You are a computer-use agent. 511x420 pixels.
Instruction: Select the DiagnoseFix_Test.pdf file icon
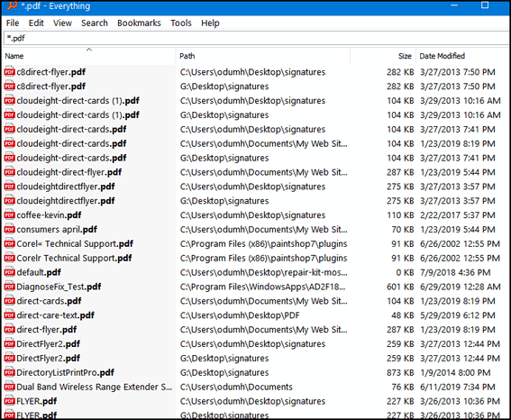tap(9, 287)
